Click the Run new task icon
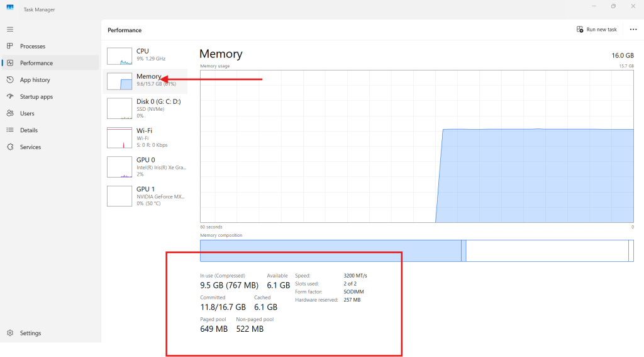The image size is (644, 357). (580, 29)
